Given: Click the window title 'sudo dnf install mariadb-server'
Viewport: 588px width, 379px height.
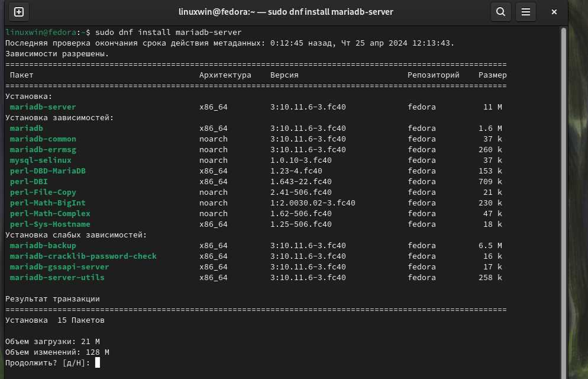Looking at the screenshot, I should tap(330, 12).
